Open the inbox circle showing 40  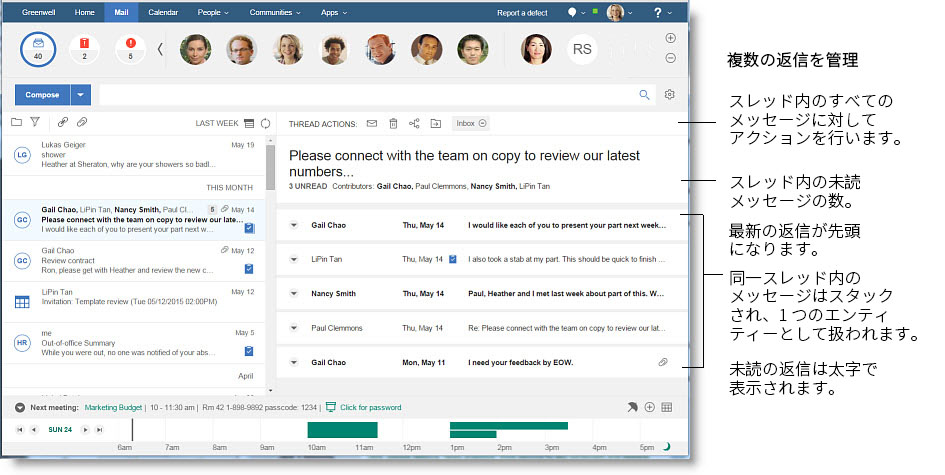click(38, 49)
